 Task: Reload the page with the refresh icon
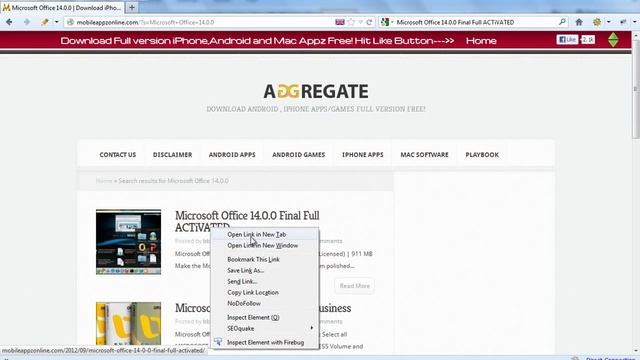click(x=369, y=22)
